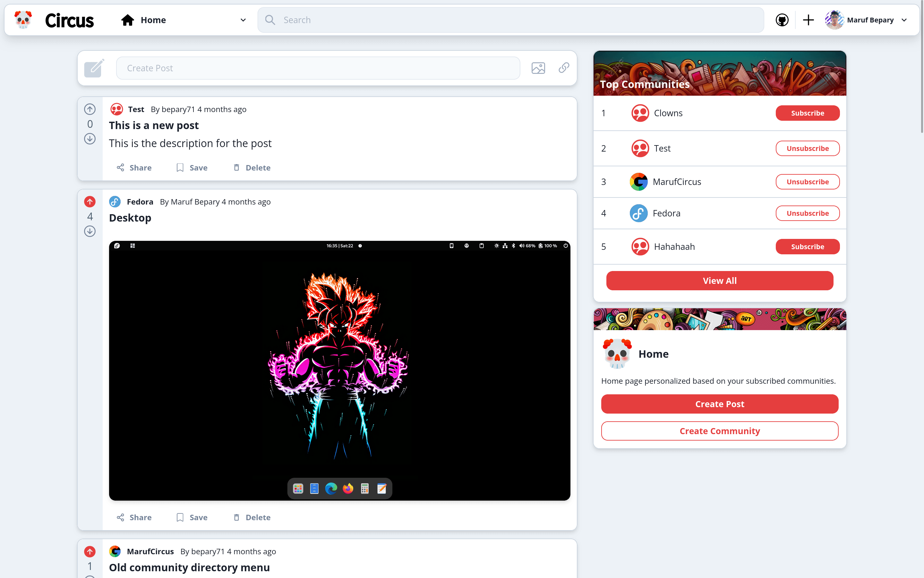Open the 'Desktop' post title
The image size is (924, 578).
130,218
